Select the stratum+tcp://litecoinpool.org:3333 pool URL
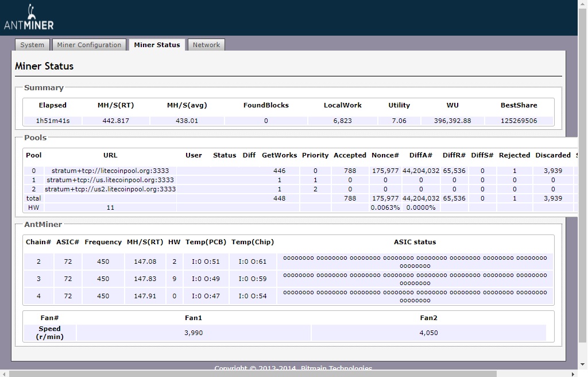 click(x=110, y=171)
